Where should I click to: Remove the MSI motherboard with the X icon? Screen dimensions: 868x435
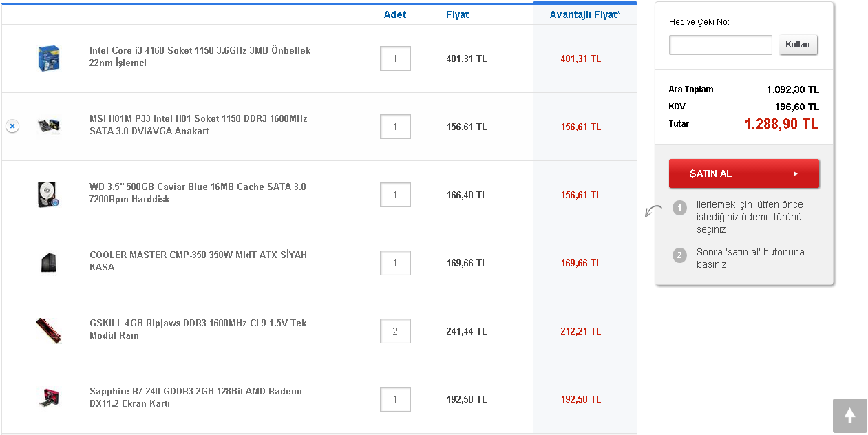12,126
